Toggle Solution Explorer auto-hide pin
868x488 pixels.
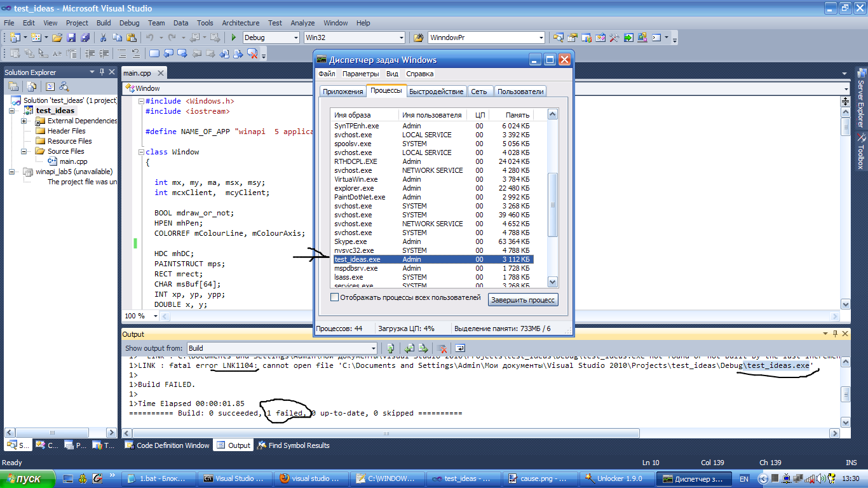pos(102,72)
